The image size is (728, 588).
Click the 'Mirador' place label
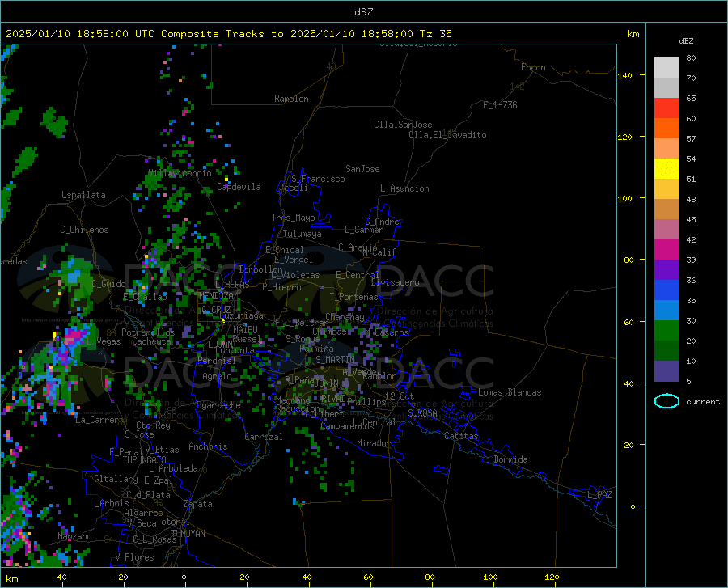374,443
